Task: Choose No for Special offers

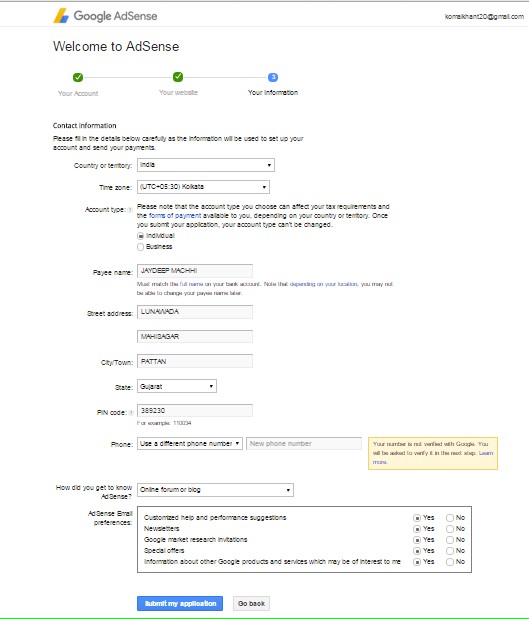Action: (450, 551)
